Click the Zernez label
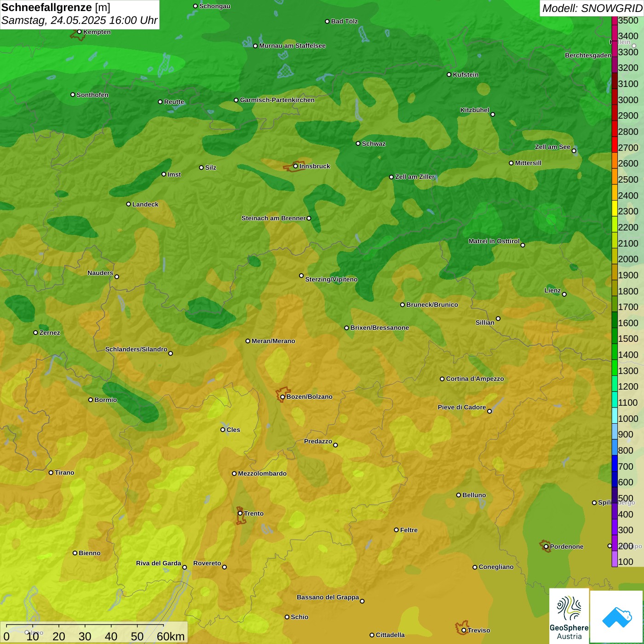This screenshot has width=644, height=644. coord(50,333)
